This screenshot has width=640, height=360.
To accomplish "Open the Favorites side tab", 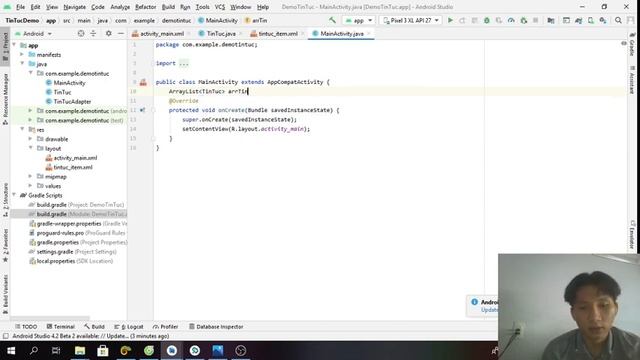I will [x=5, y=246].
